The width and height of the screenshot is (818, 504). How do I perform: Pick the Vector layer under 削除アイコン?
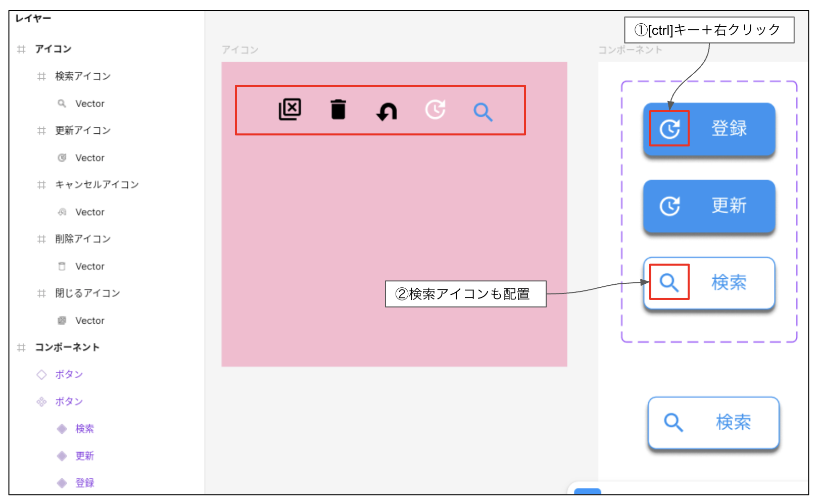point(90,266)
